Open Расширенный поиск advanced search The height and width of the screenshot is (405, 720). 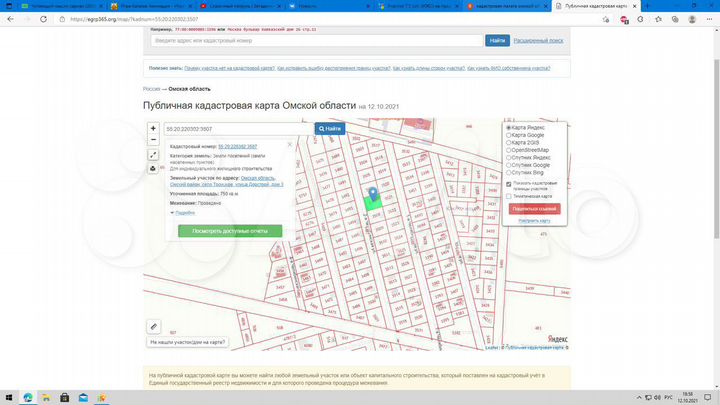pyautogui.click(x=538, y=40)
